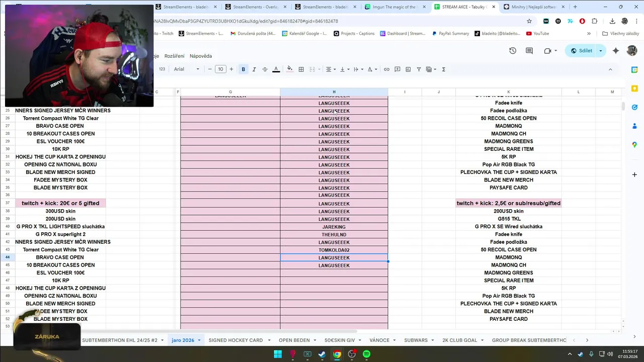Image resolution: width=644 pixels, height=362 pixels.
Task: Switch to the OPEN BEDEN sheet tab
Action: 294,340
